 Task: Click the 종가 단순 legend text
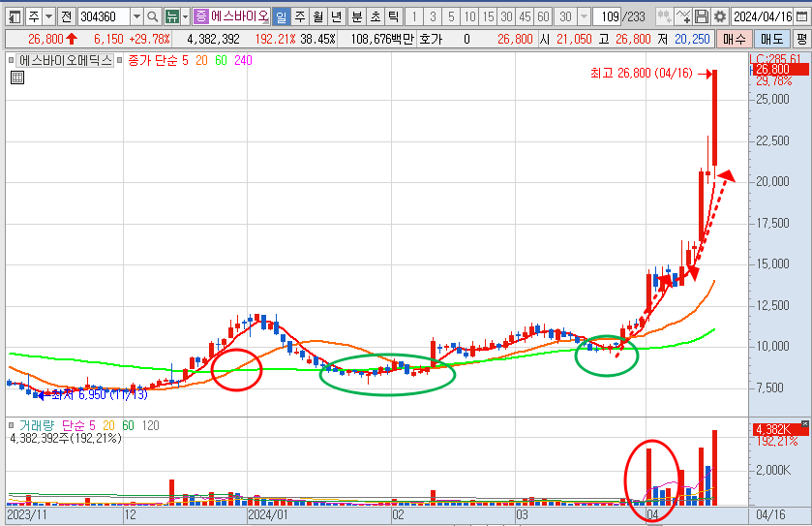click(152, 61)
